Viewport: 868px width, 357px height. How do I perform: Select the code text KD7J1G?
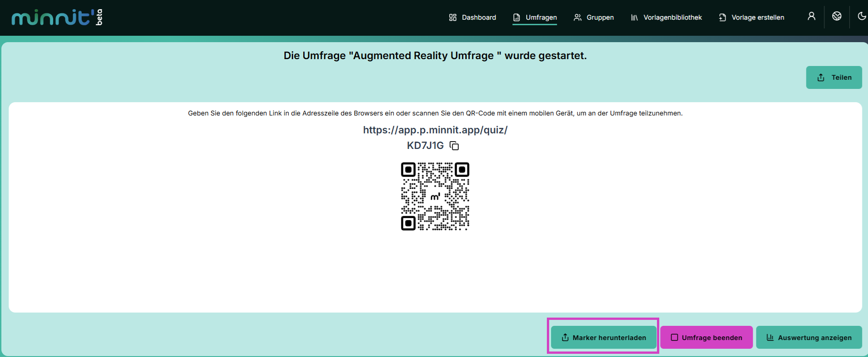coord(425,146)
